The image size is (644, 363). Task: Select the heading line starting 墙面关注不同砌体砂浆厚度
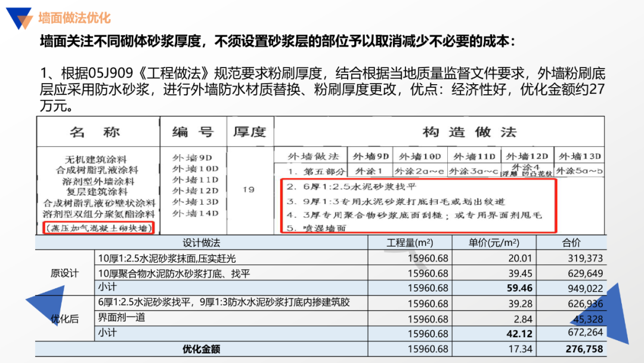278,41
